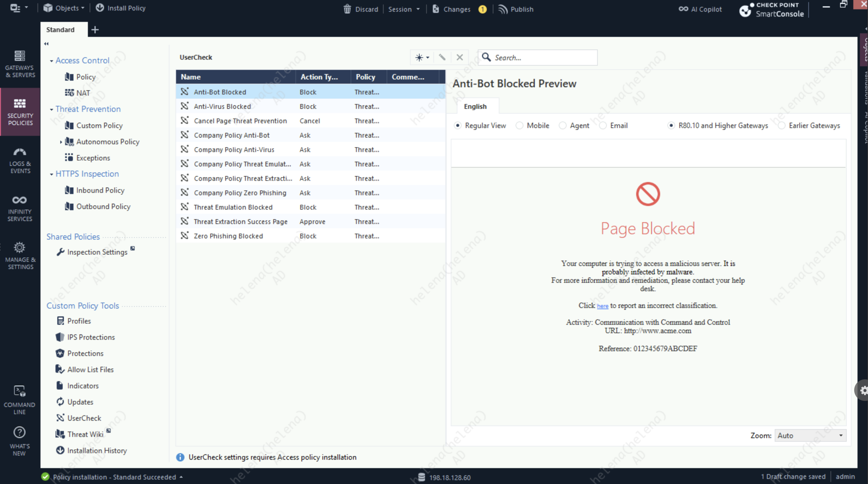This screenshot has height=484, width=868.
Task: Collapse the Threat Prevention tree section
Action: pos(52,109)
